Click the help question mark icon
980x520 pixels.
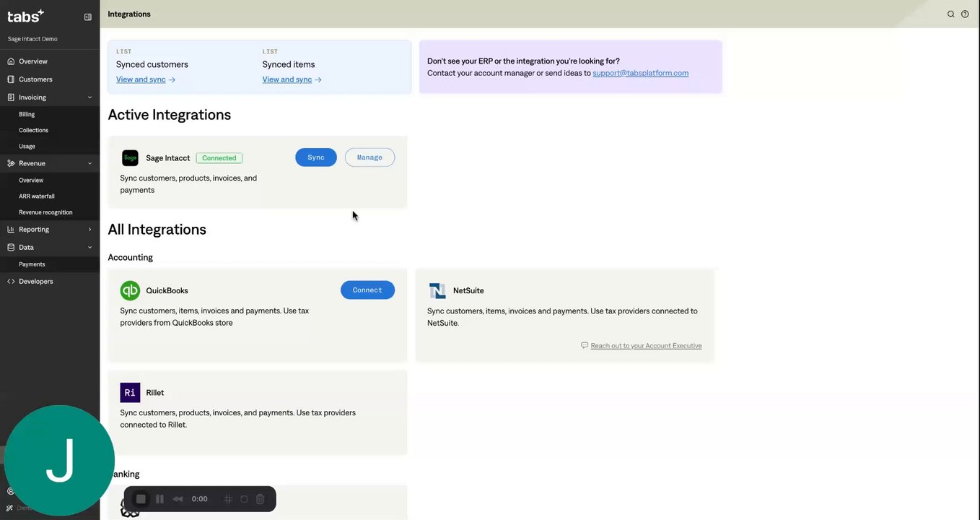click(965, 14)
